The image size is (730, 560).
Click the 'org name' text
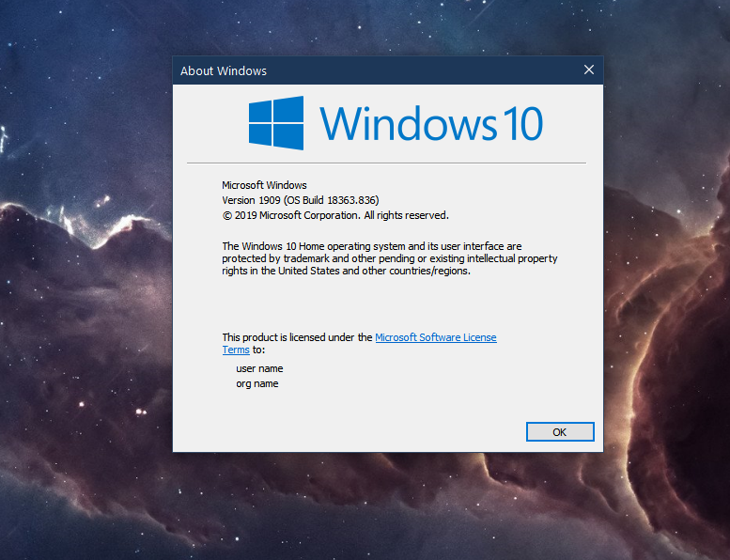pyautogui.click(x=257, y=383)
